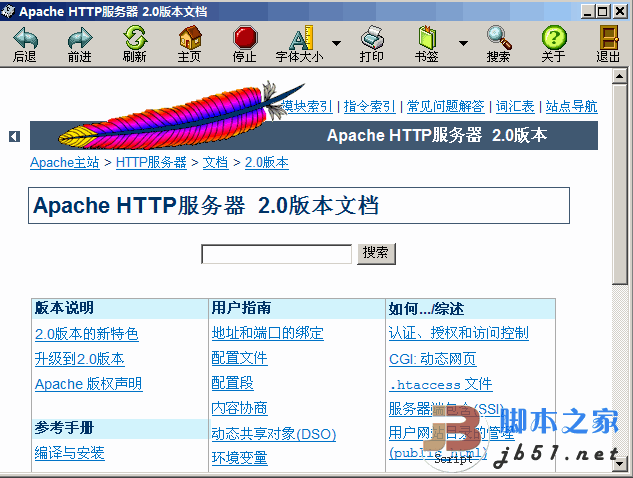
Task: Click the 搜索 button beside search field
Action: coord(376,254)
